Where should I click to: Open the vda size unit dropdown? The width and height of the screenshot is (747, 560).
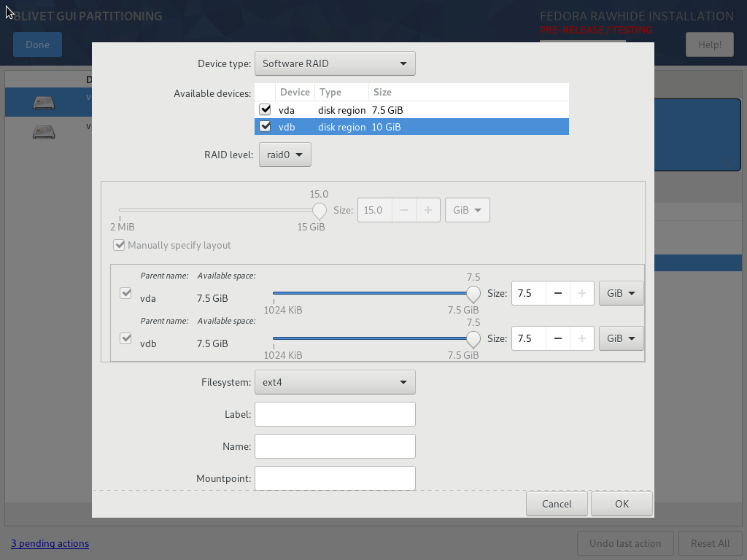[x=622, y=293]
